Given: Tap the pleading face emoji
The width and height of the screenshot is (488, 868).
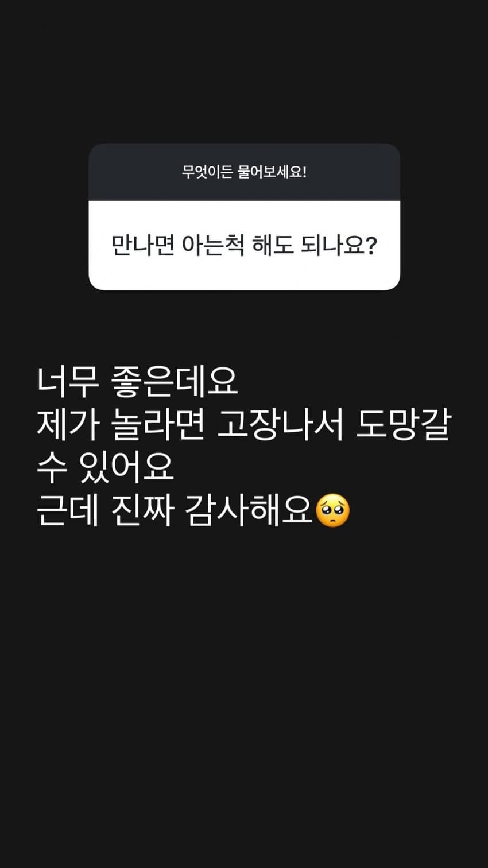Looking at the screenshot, I should 333,510.
